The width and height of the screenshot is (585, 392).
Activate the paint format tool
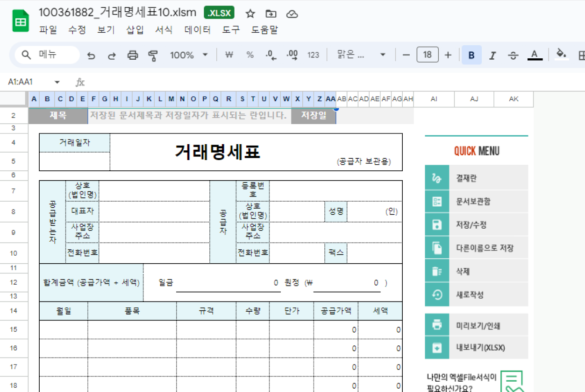click(x=153, y=56)
